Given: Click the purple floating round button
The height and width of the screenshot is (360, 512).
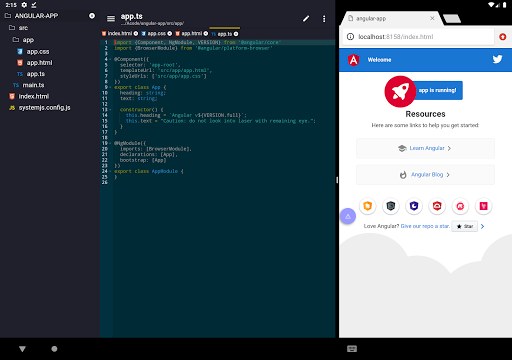Looking at the screenshot, I should click(348, 216).
